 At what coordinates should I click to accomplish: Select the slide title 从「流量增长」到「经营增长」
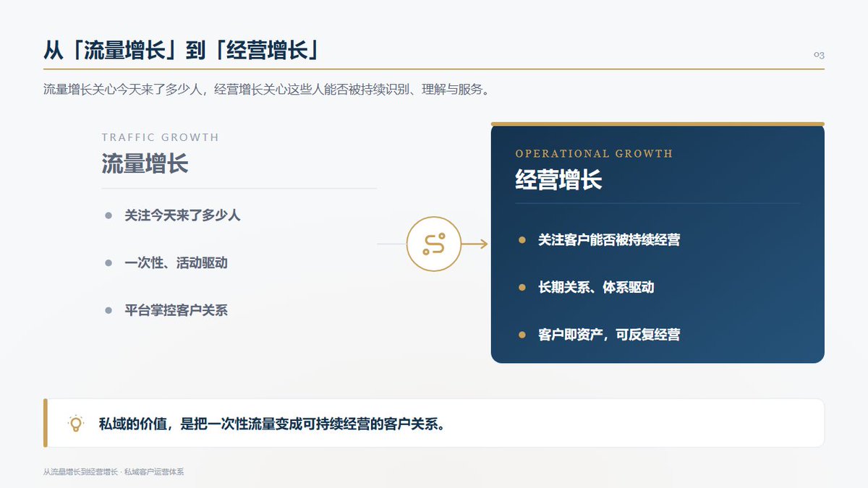(182, 51)
